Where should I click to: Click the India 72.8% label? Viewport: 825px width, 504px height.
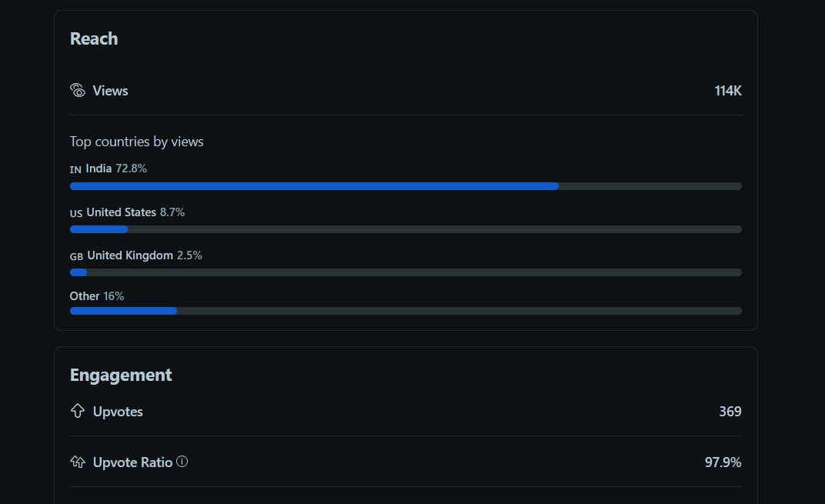click(116, 169)
